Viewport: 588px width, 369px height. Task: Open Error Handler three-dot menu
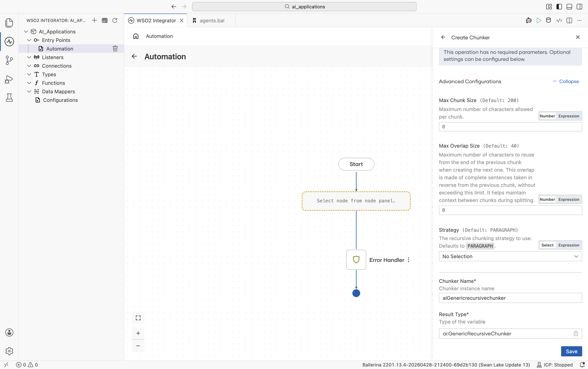pyautogui.click(x=409, y=260)
